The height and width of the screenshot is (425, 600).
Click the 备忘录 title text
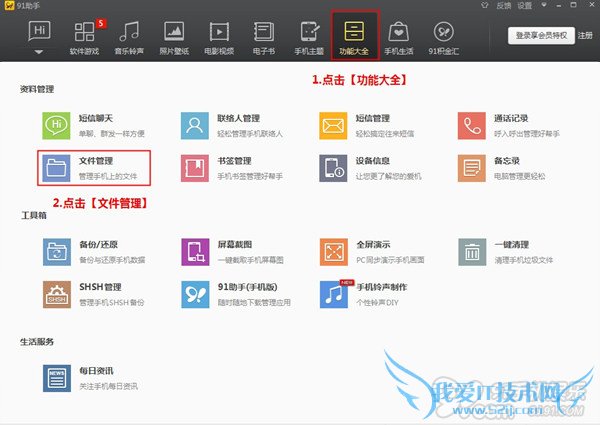point(507,161)
